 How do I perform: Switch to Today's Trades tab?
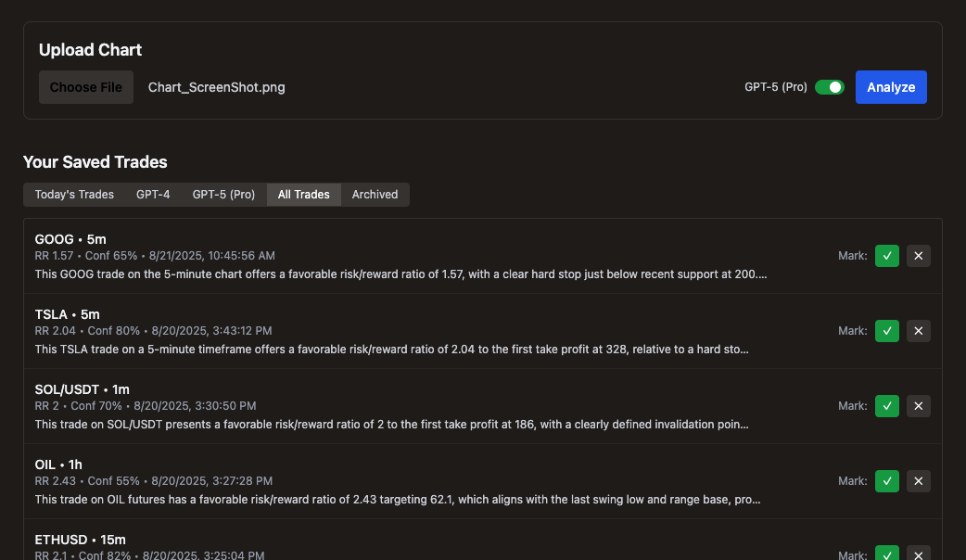[x=74, y=195]
